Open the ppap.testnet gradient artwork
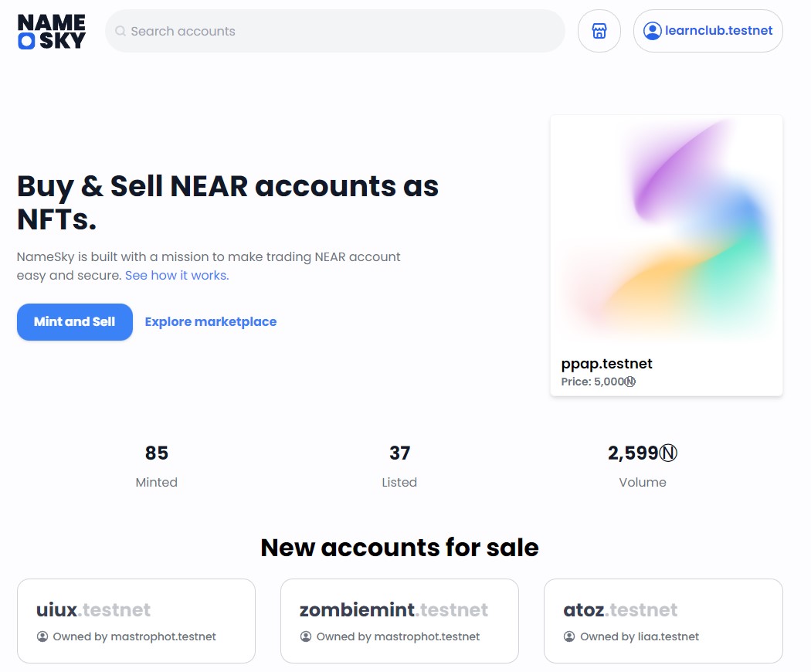Image resolution: width=811 pixels, height=672 pixels. click(666, 230)
